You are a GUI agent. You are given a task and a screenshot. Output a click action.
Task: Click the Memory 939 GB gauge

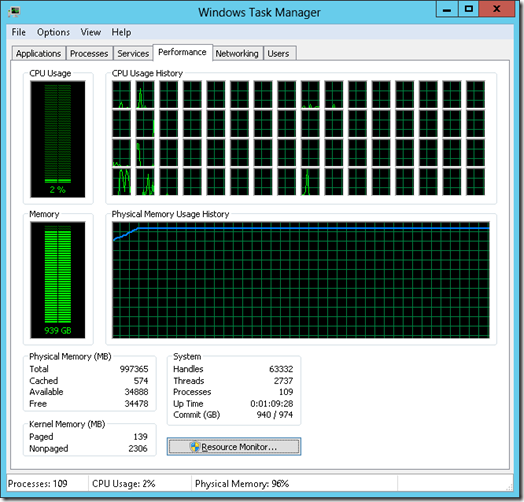pyautogui.click(x=57, y=280)
